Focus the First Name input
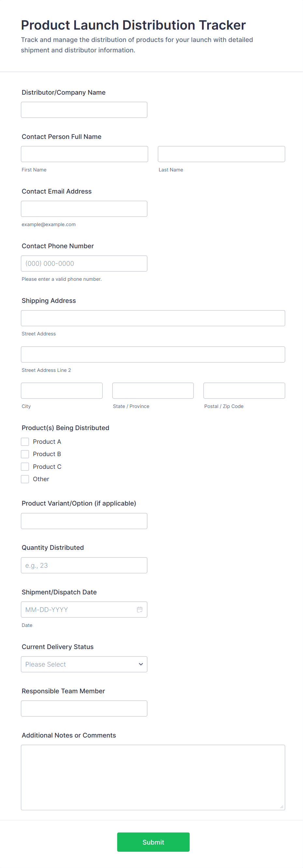 tap(84, 154)
